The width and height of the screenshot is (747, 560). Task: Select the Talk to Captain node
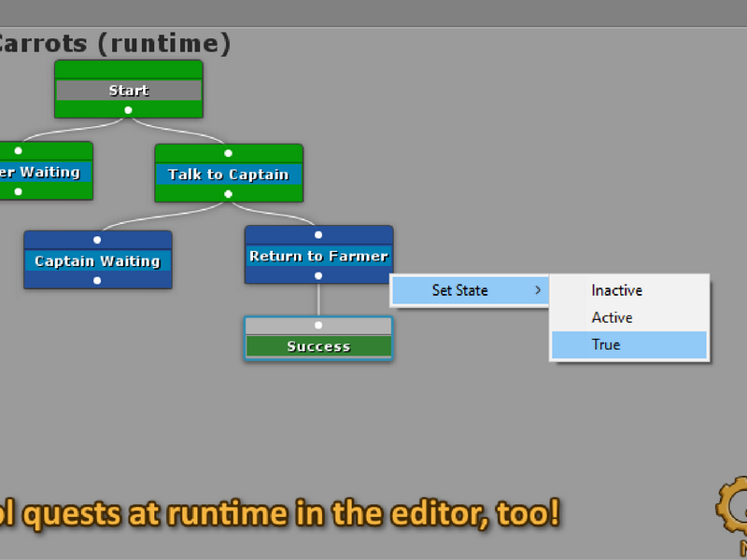(x=229, y=174)
